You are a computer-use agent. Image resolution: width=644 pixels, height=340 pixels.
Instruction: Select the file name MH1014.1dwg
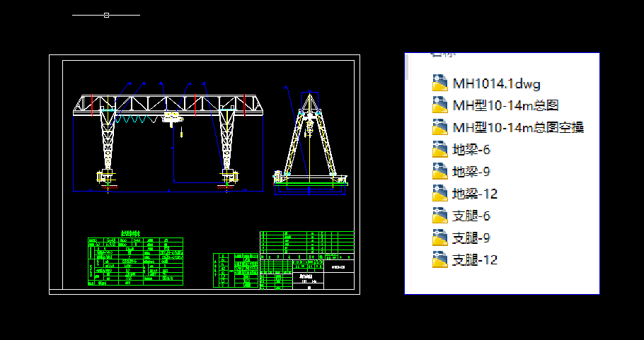point(496,83)
